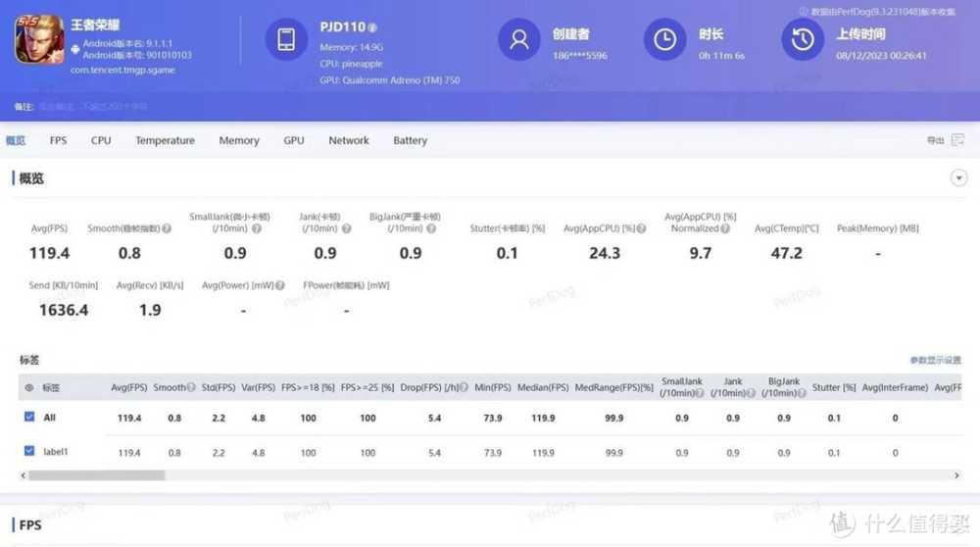Viewport: 980px width, 547px height.
Task: Click the 导出 export button
Action: click(935, 140)
